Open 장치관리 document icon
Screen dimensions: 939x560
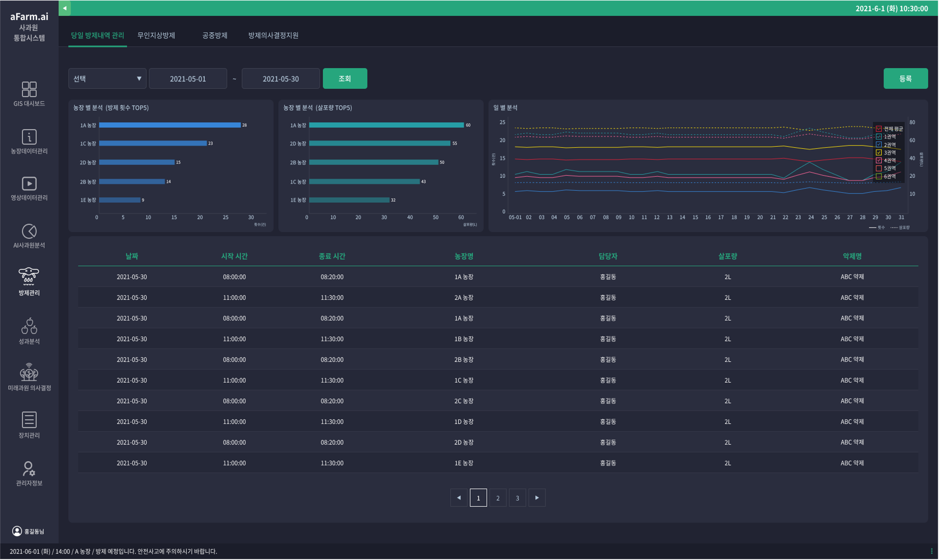(29, 420)
